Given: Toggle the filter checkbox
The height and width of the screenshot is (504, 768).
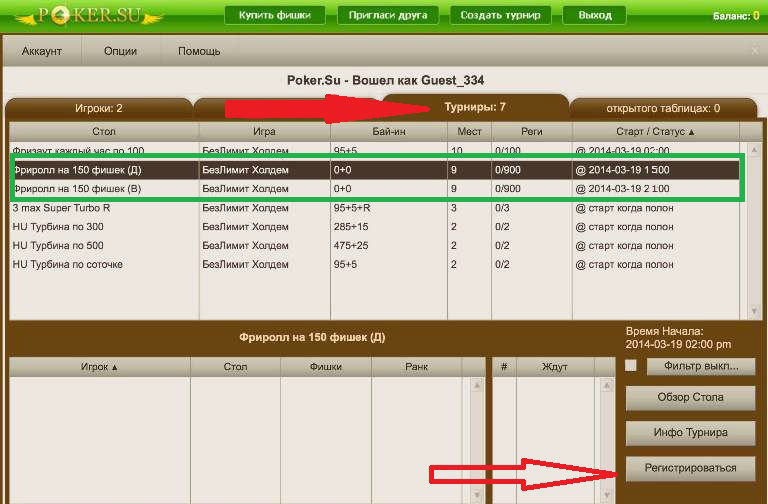Looking at the screenshot, I should pos(631,365).
